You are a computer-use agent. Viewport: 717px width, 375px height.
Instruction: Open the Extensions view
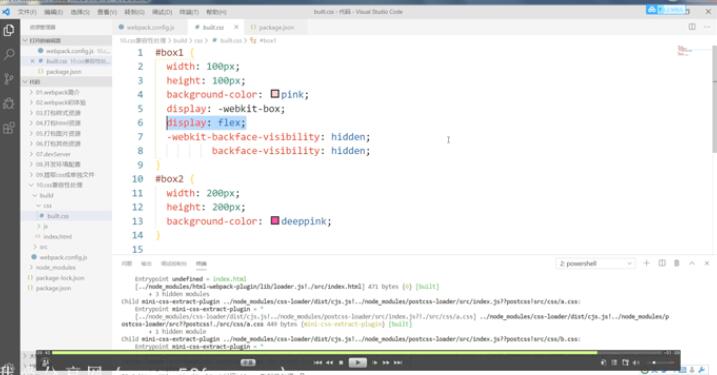(x=9, y=128)
